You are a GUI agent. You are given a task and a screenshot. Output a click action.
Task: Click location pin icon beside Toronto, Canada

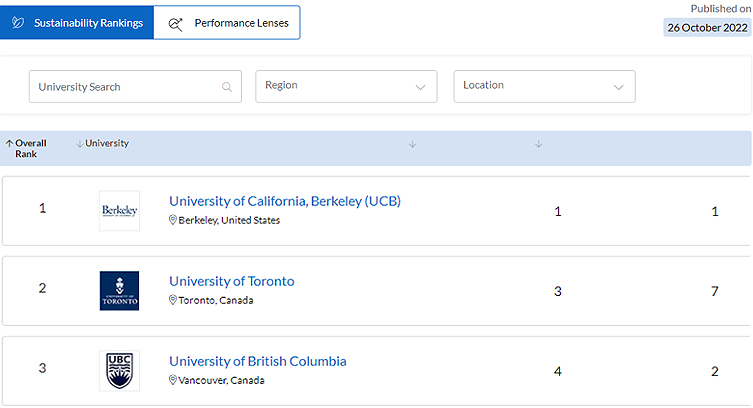173,300
